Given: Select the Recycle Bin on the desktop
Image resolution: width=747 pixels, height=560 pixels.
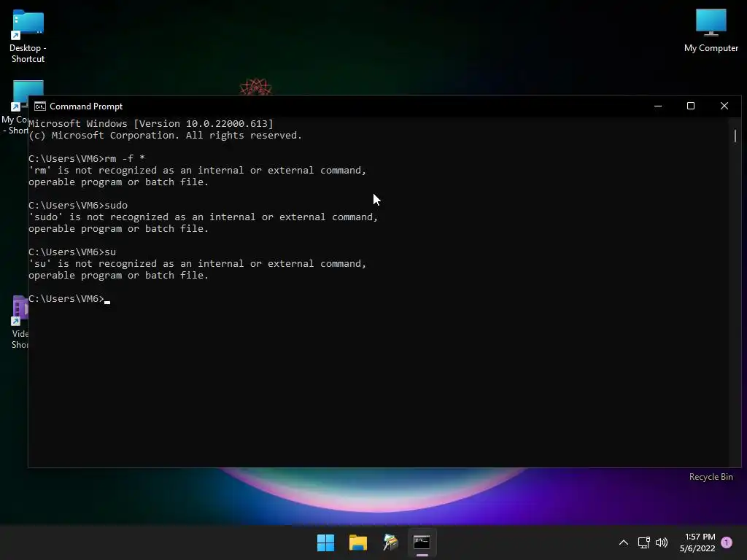Looking at the screenshot, I should (711, 477).
